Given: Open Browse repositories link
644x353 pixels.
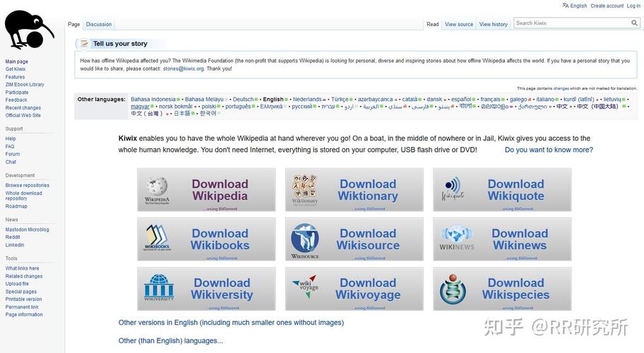Looking at the screenshot, I should click(x=27, y=185).
